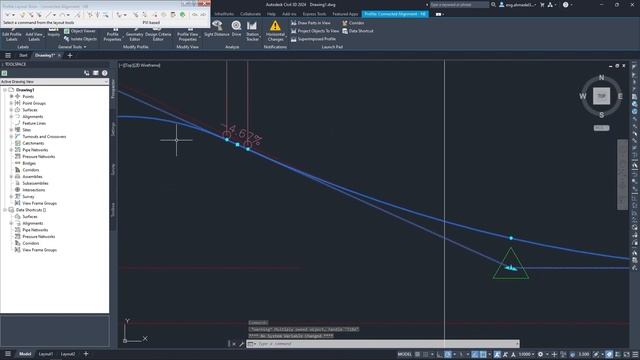Expand Alignments node under Drawing1
The height and width of the screenshot is (360, 640).
[x=11, y=116]
